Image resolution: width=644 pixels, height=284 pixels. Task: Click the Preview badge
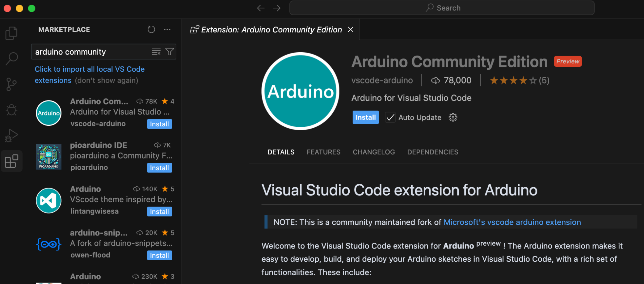point(568,61)
